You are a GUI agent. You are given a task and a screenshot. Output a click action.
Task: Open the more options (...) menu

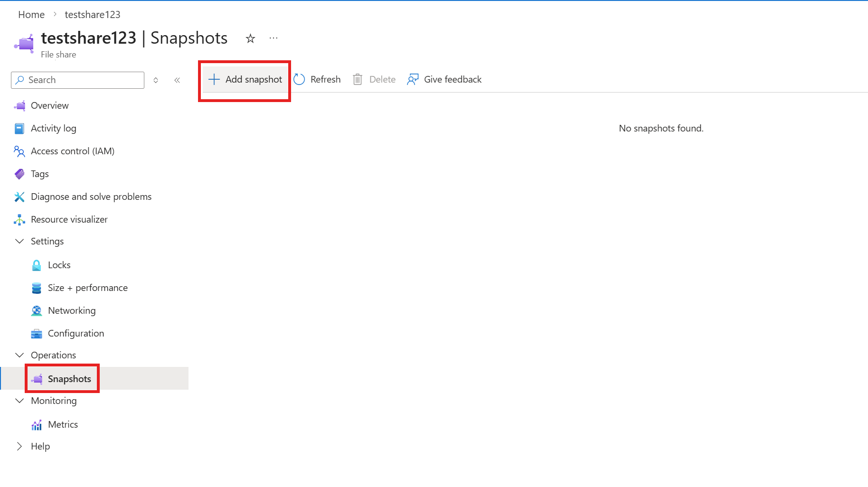pyautogui.click(x=273, y=38)
